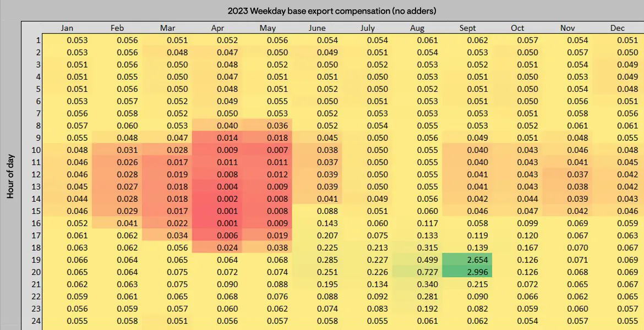Click the Apr column header

(217, 28)
